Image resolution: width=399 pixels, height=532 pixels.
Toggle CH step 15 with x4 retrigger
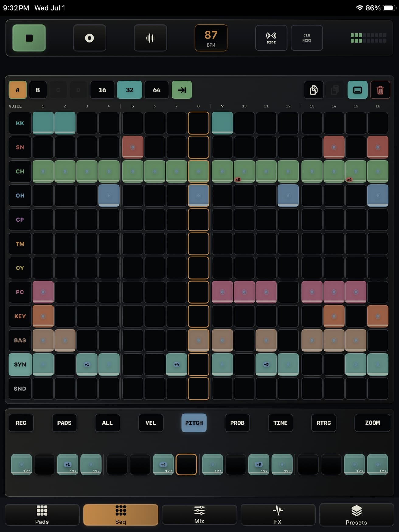(x=356, y=171)
